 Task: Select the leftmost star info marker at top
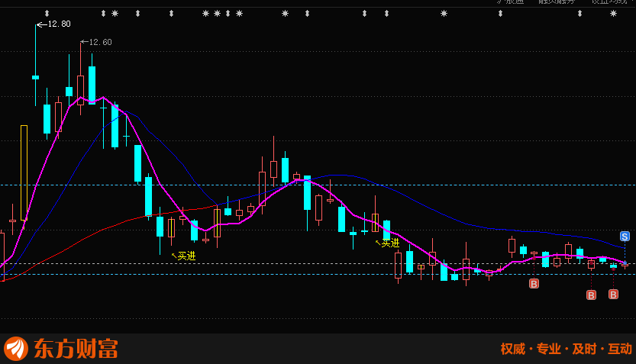115,14
